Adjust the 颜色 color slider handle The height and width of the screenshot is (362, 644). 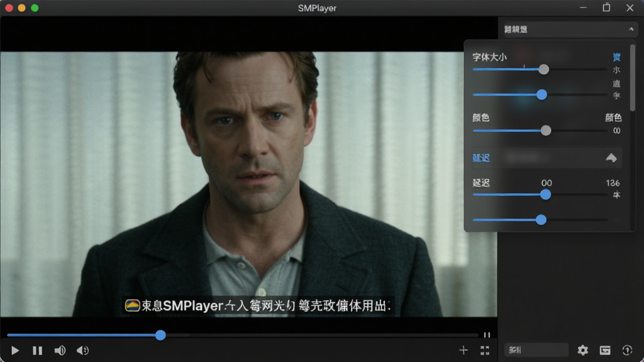(546, 131)
